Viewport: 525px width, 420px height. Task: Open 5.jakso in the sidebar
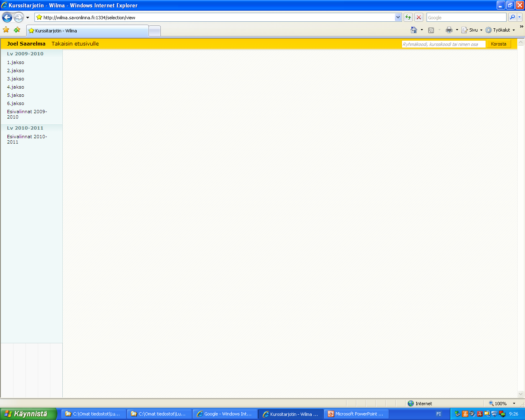pos(16,95)
